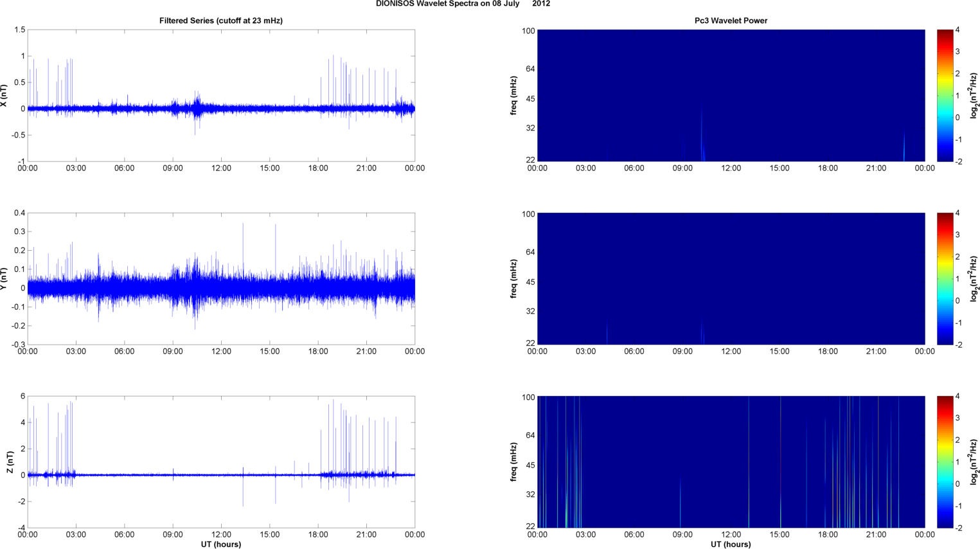The image size is (980, 549).
Task: Click the freq (mHz) label of middle spectrogram
Action: (514, 279)
